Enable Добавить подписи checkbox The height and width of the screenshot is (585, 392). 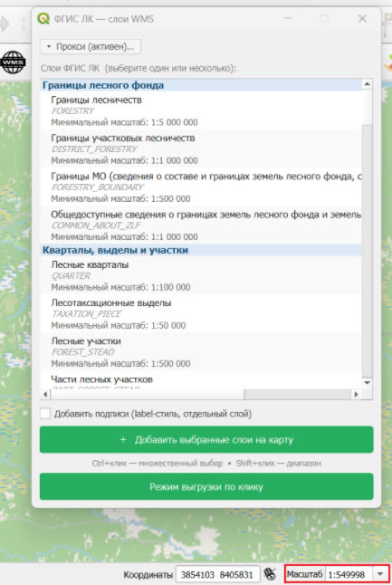point(45,413)
